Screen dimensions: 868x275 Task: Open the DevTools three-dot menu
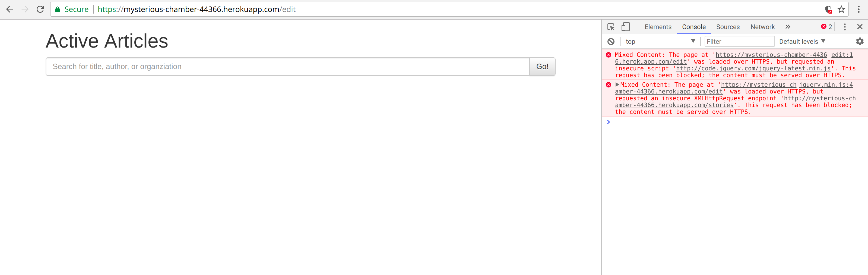coord(845,27)
